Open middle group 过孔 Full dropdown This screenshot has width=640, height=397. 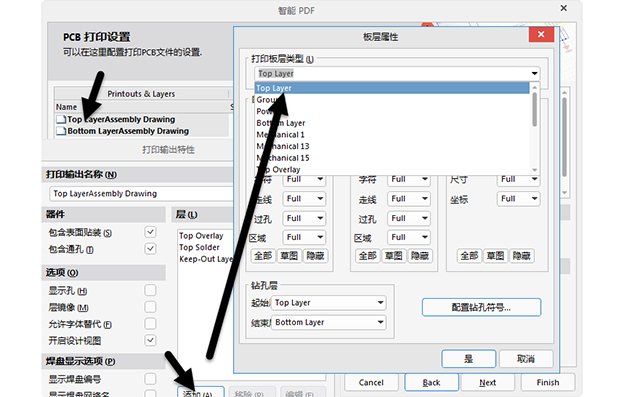click(x=409, y=218)
